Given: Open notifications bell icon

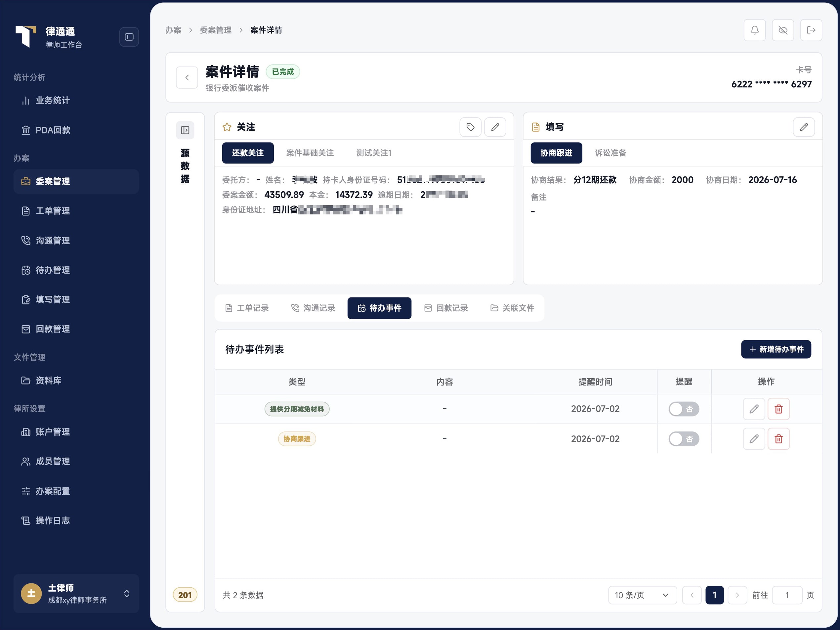Looking at the screenshot, I should (x=755, y=30).
